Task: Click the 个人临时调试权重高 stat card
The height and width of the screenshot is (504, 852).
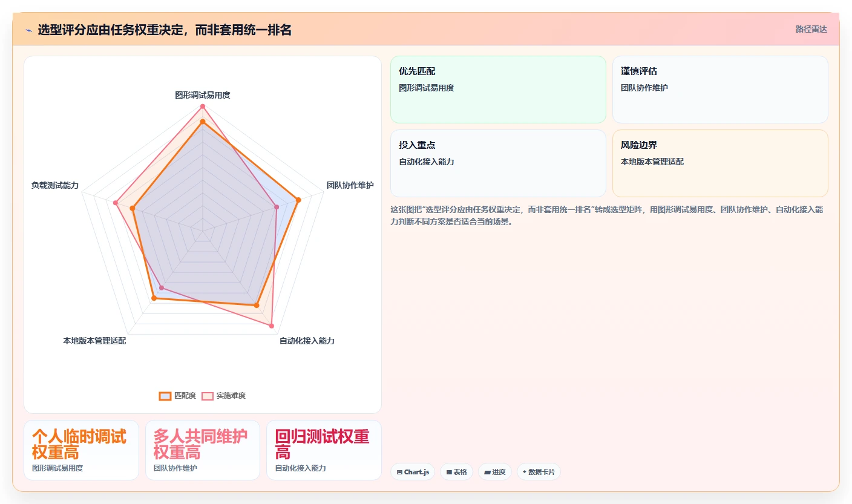Action: tap(81, 450)
